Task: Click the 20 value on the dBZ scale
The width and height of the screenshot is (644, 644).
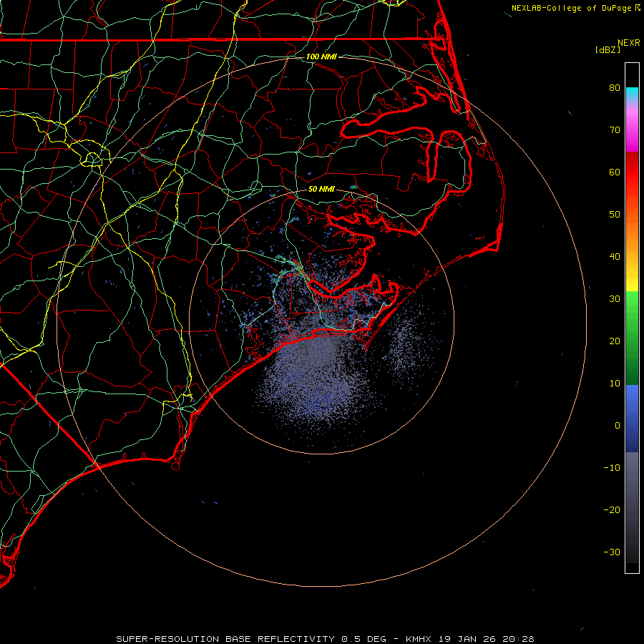Action: [615, 341]
